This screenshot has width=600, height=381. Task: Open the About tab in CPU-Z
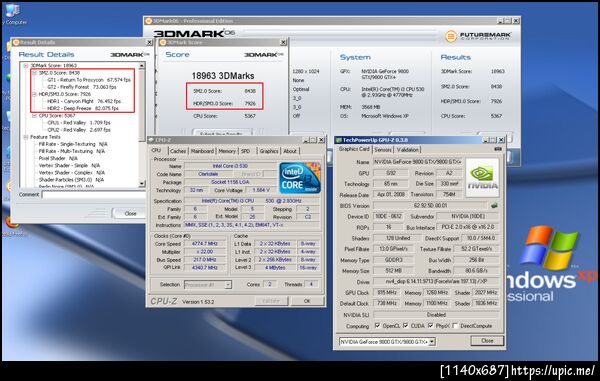[290, 151]
